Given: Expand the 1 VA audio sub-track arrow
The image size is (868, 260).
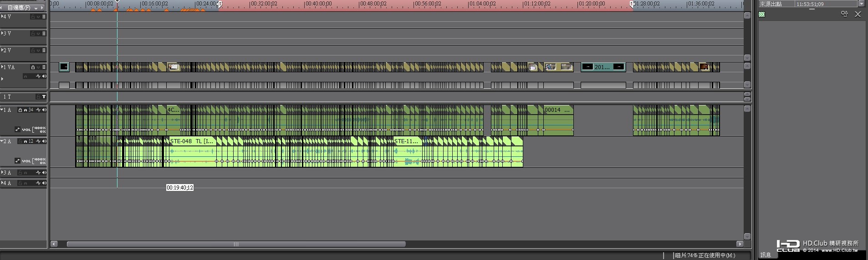Looking at the screenshot, I should (2, 79).
